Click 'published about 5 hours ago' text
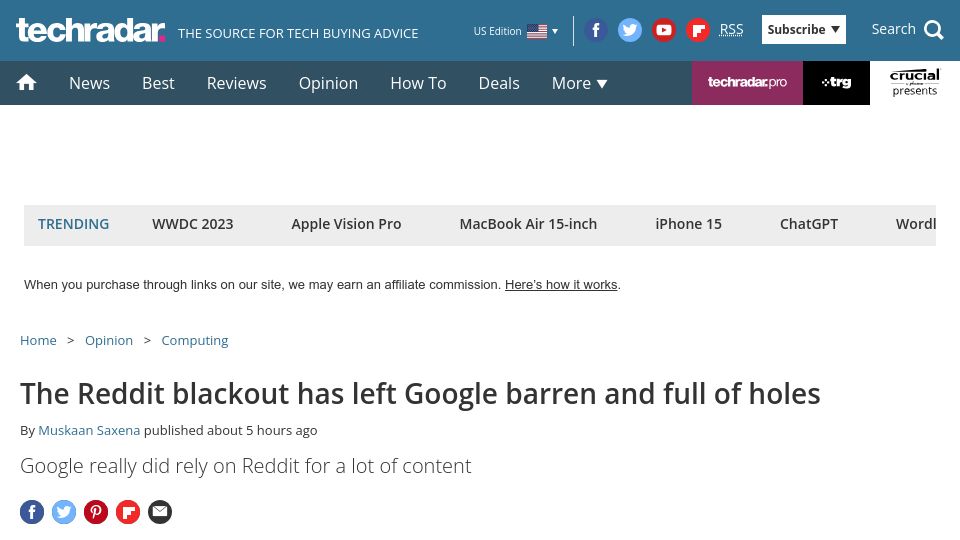Viewport: 960px width, 540px height. click(x=230, y=430)
